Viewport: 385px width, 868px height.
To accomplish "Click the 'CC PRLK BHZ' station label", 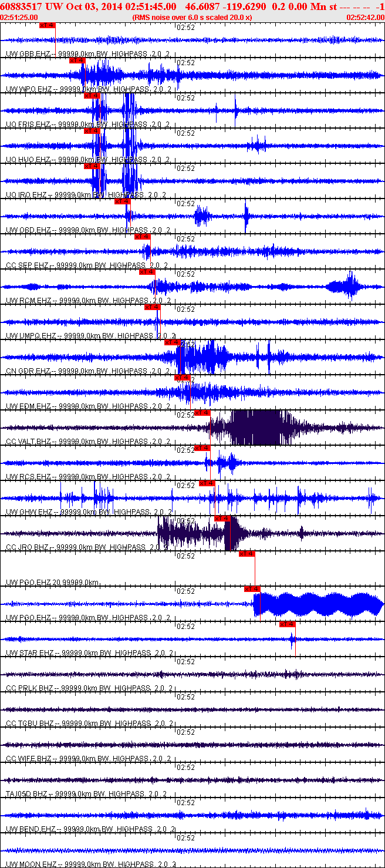I will [x=30, y=688].
